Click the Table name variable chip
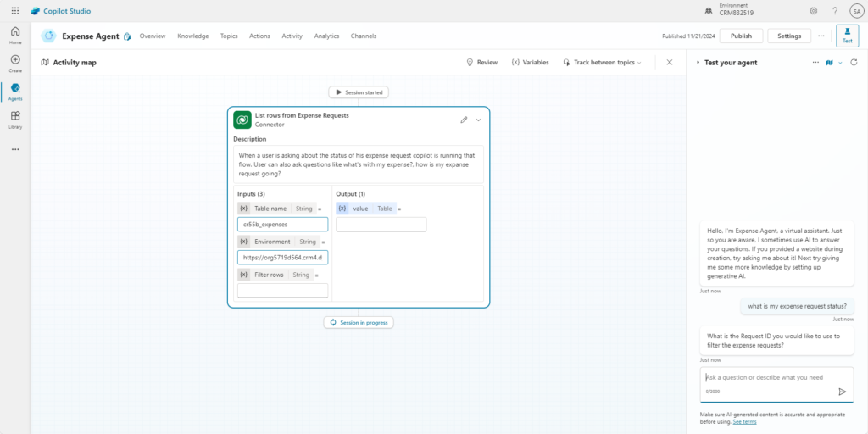868x434 pixels. pos(277,209)
